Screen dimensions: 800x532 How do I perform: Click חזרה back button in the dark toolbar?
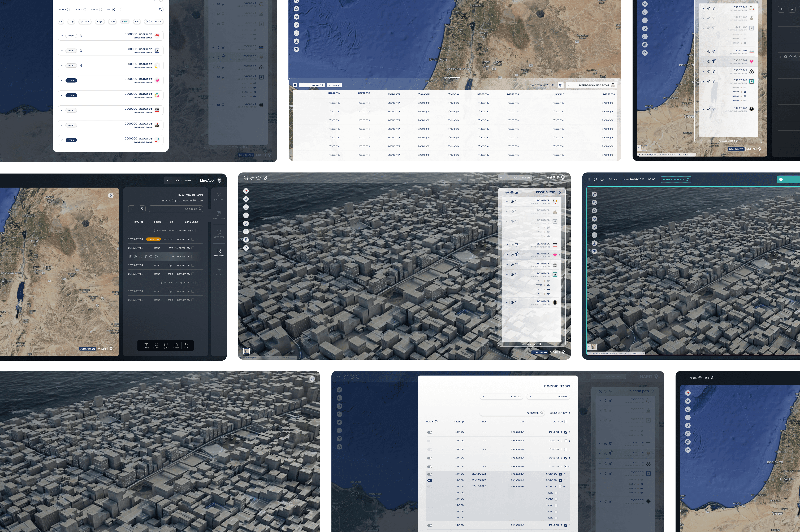pos(186,345)
